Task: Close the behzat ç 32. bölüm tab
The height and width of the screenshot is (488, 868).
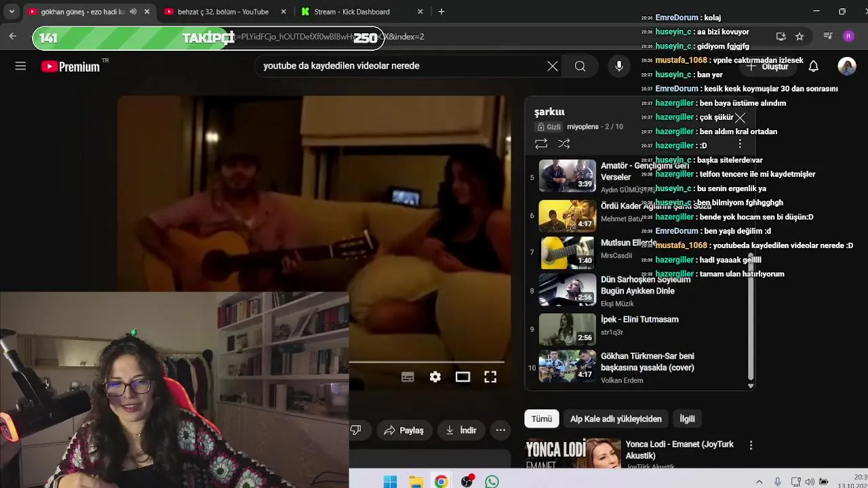Action: tap(283, 12)
